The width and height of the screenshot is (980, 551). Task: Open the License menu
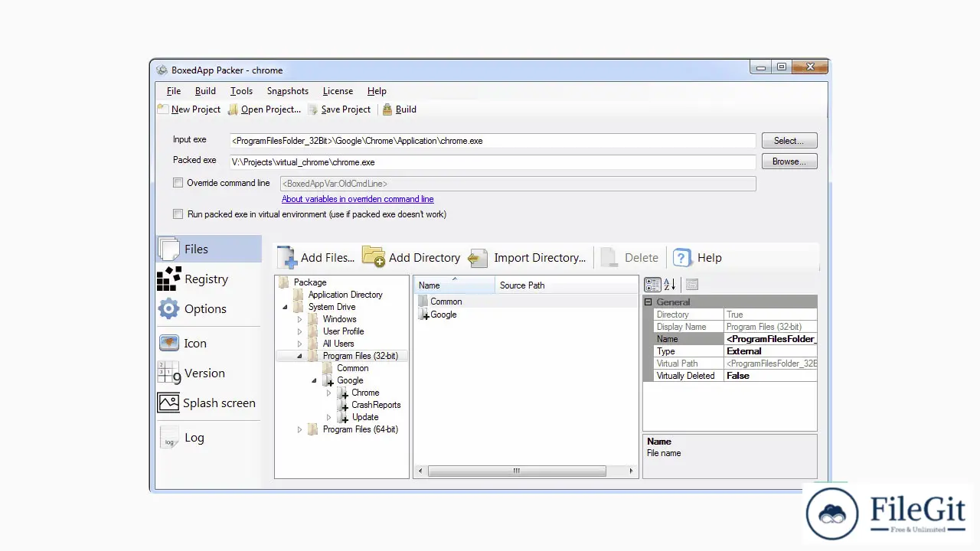click(x=338, y=91)
